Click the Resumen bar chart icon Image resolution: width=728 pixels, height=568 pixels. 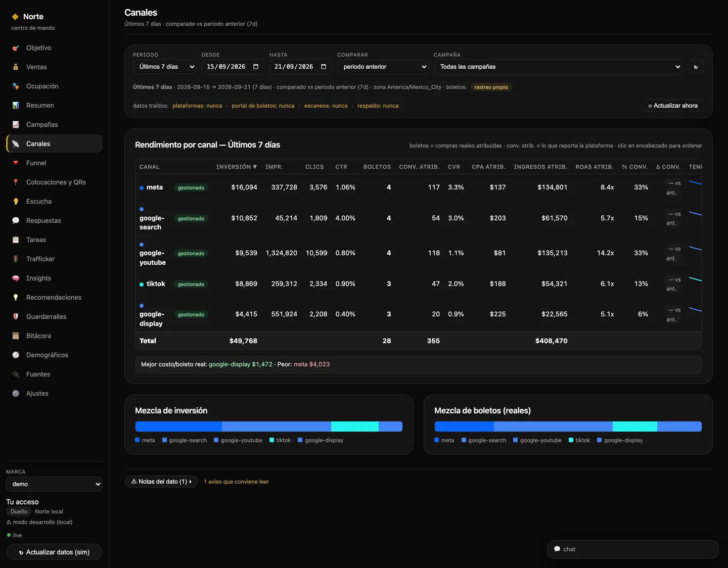point(16,106)
